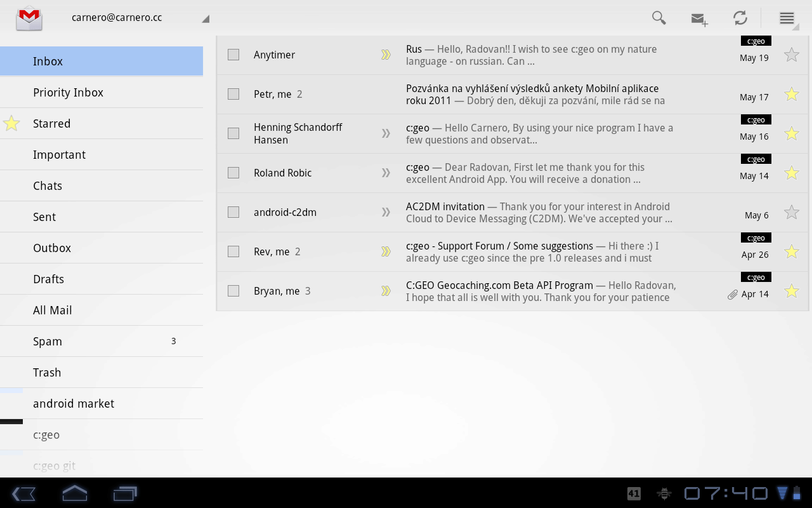Open the c:geo label in sidebar
The image size is (812, 508).
[x=101, y=435]
